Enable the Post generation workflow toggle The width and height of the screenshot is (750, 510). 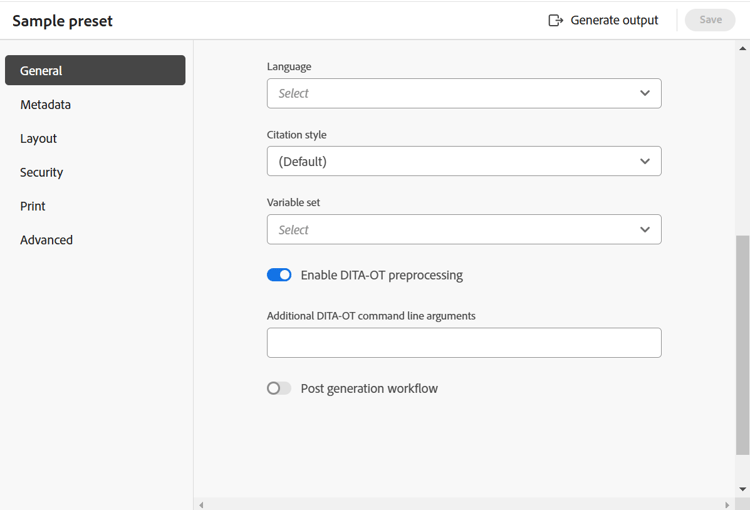coord(279,388)
